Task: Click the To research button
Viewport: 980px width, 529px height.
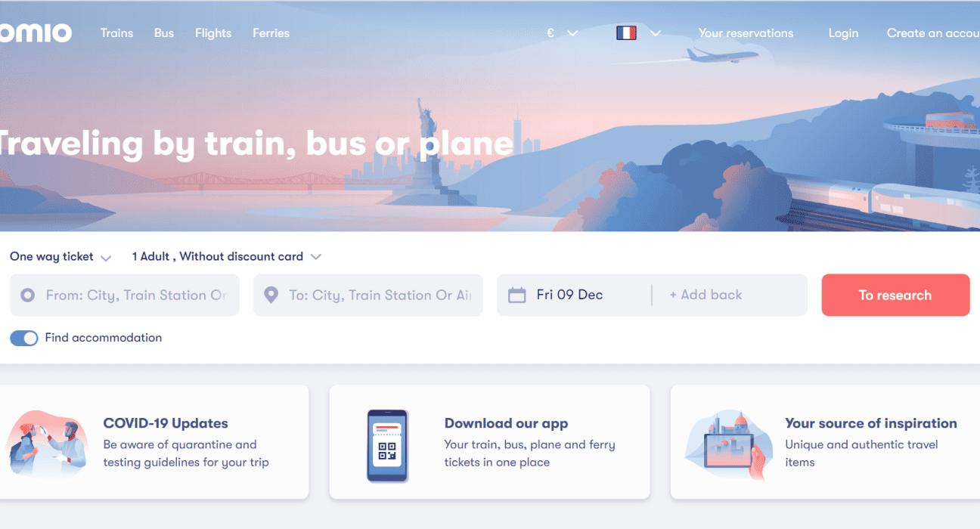Action: [x=895, y=295]
